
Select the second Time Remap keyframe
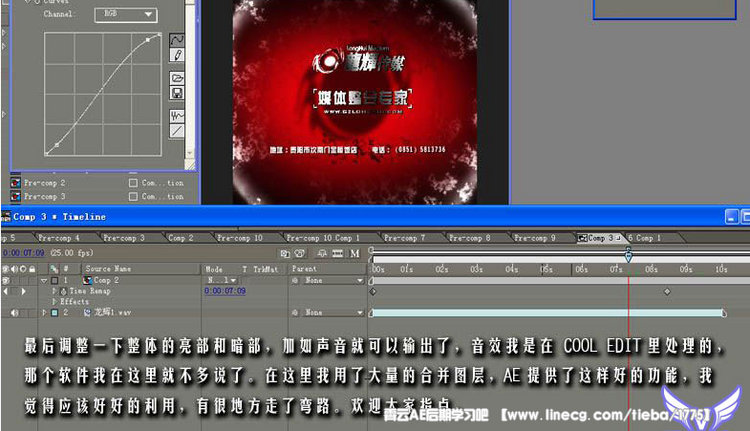(667, 291)
